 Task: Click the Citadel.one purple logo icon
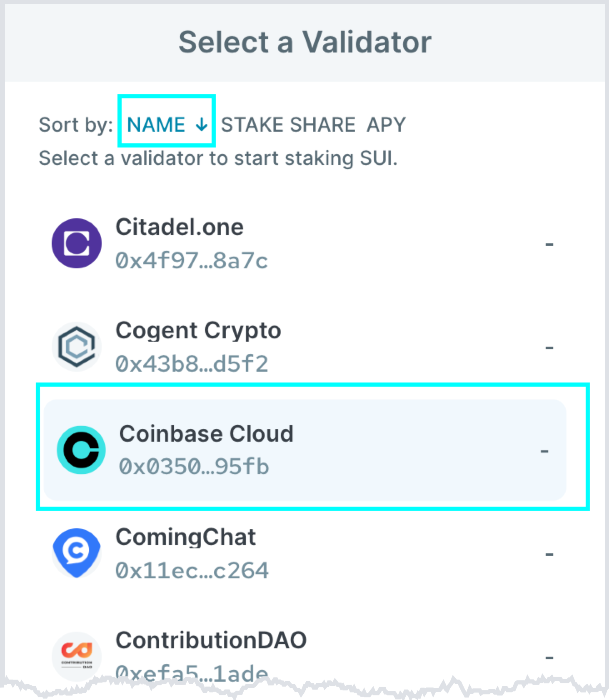click(x=77, y=243)
